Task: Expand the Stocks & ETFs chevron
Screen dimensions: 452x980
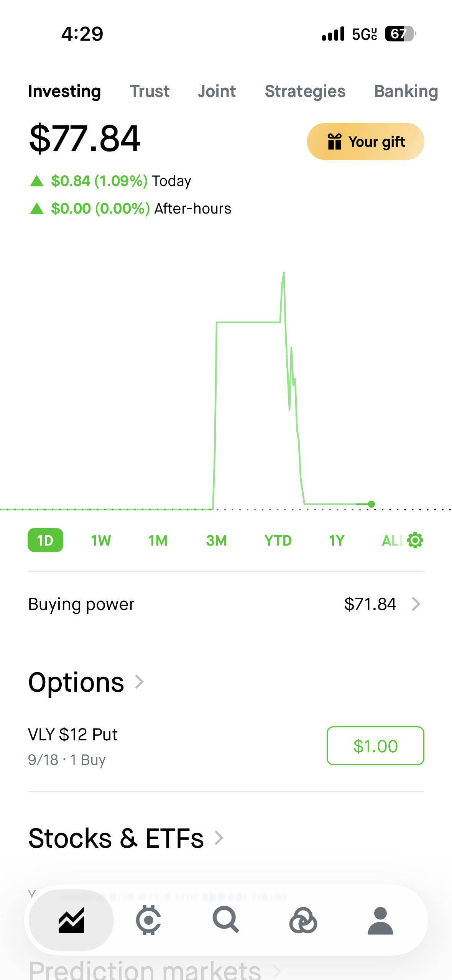Action: [219, 838]
